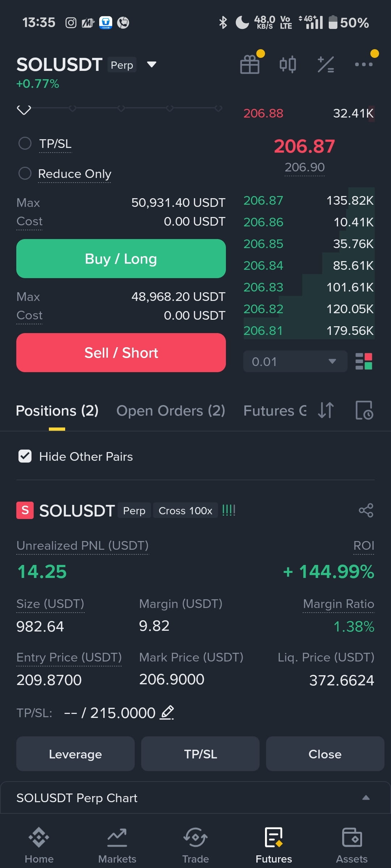Open the futures calculator icon
The width and height of the screenshot is (391, 868).
point(325,65)
